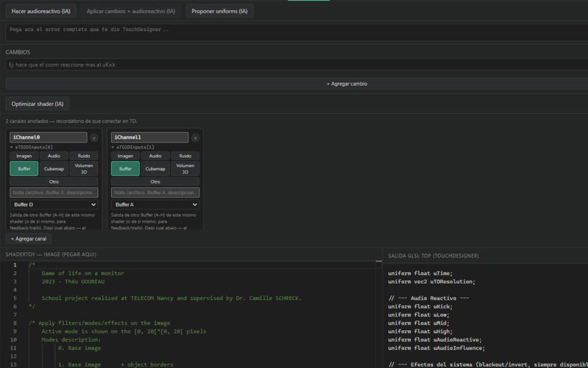Click the '0. Base image' code line
The height and width of the screenshot is (368, 588).
[79, 348]
